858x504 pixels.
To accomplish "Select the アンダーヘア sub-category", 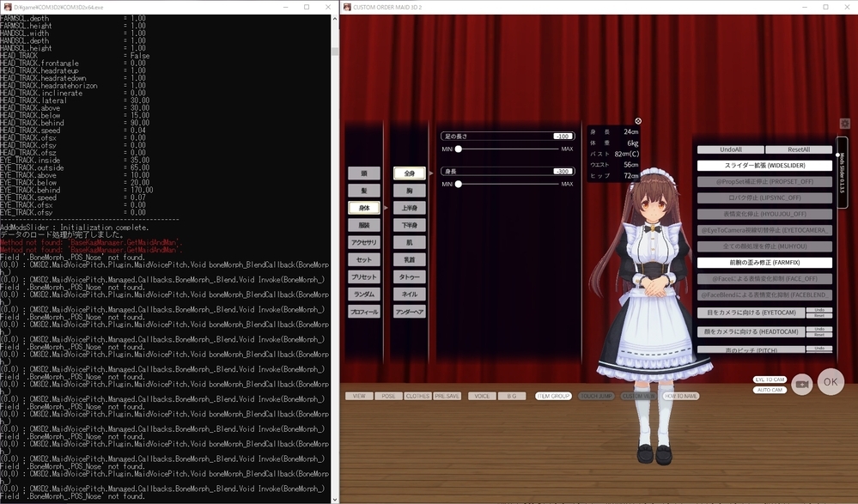I will (410, 312).
